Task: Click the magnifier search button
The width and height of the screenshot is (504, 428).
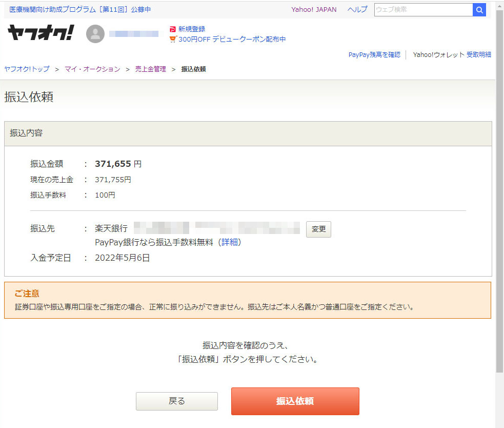Action: 479,10
